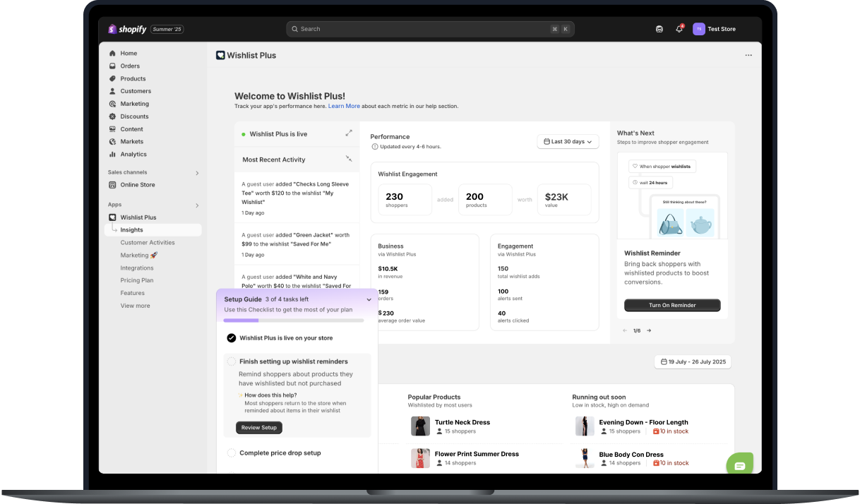Open the notifications bell icon
Image resolution: width=860 pixels, height=504 pixels.
[679, 29]
